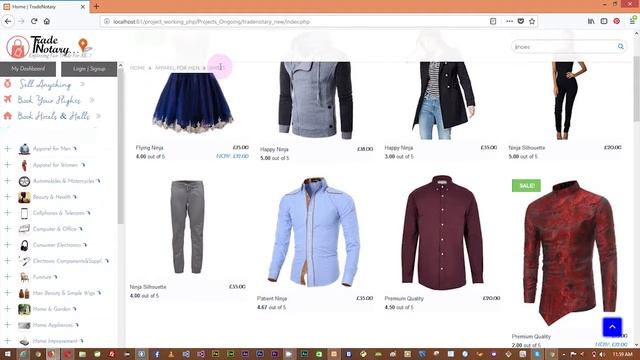
Task: Open the Hair Beauty & Simple Wigs link
Action: (x=64, y=293)
